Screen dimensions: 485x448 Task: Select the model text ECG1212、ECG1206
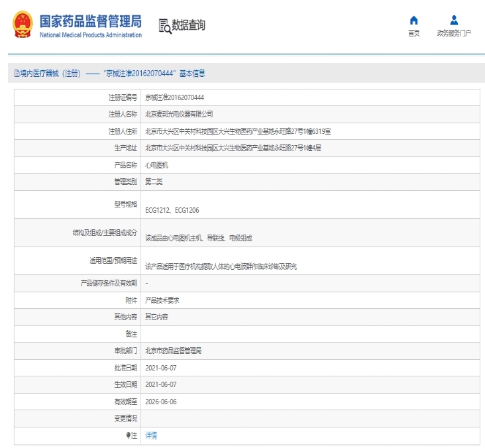tap(172, 210)
